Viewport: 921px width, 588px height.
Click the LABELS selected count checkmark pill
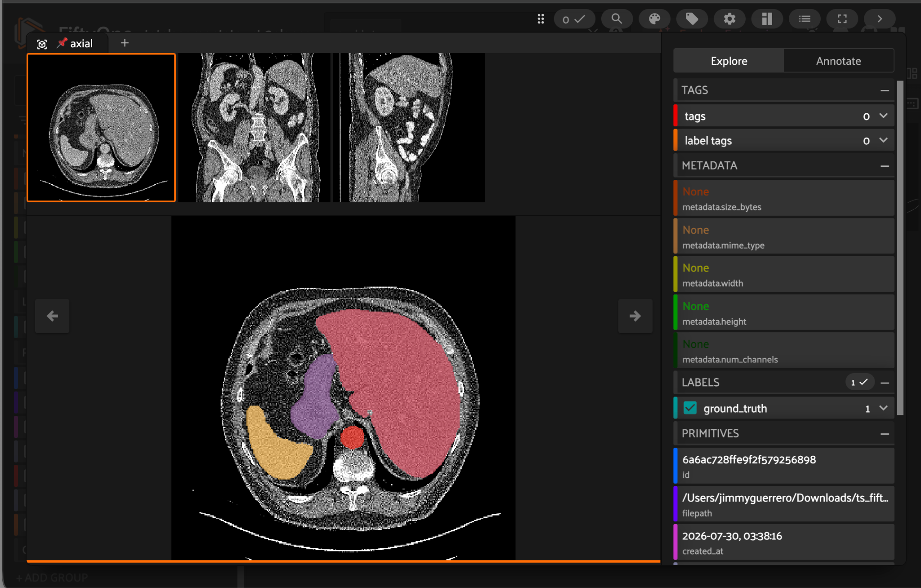point(859,382)
